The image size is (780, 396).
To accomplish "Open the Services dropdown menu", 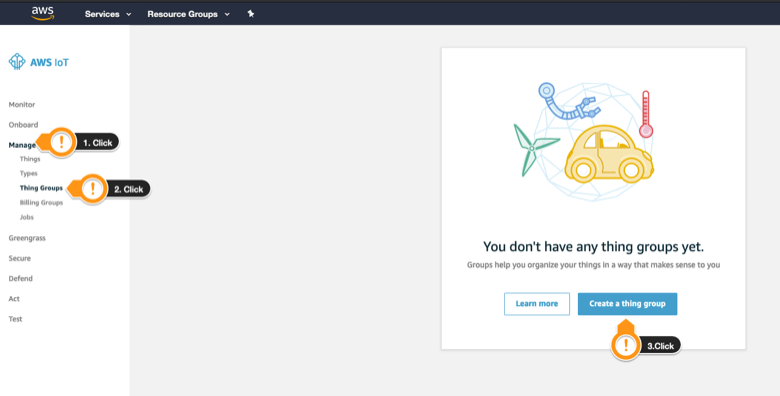I will (108, 14).
